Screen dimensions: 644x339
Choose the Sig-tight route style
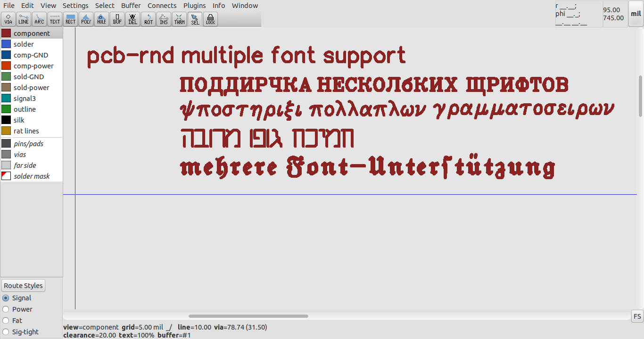click(20, 332)
